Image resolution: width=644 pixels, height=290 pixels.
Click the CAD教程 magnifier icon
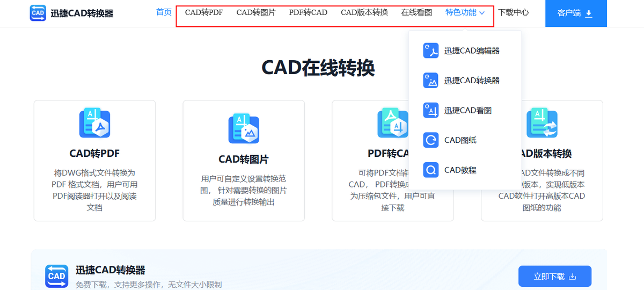click(430, 170)
